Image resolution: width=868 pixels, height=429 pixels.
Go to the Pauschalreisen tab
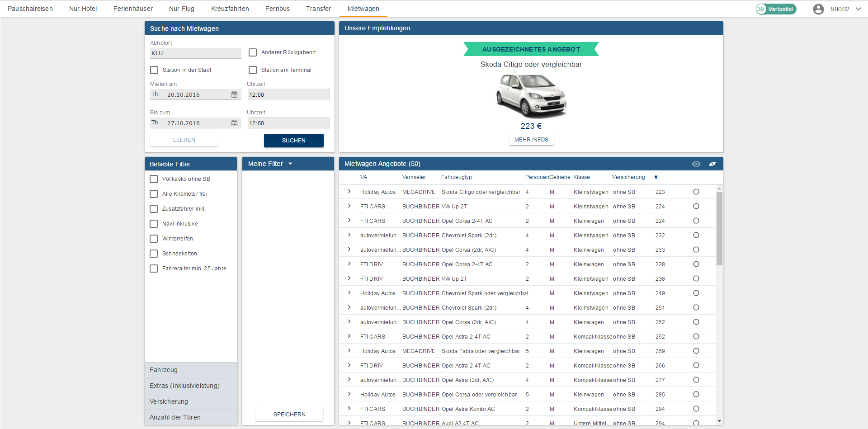coord(30,9)
